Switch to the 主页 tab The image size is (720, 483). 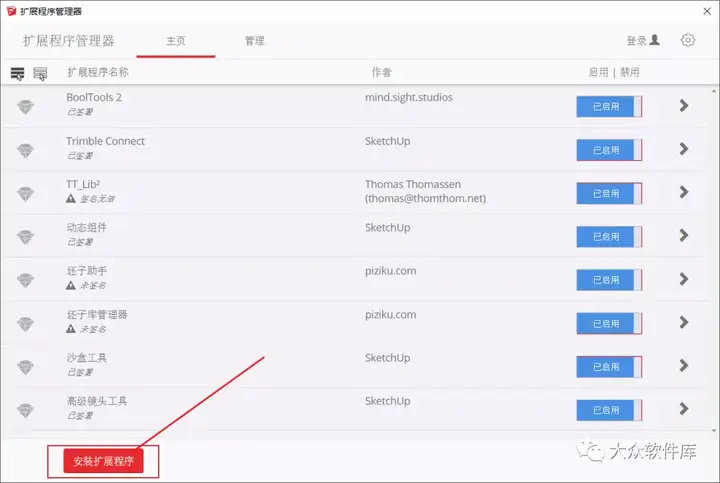tap(176, 41)
